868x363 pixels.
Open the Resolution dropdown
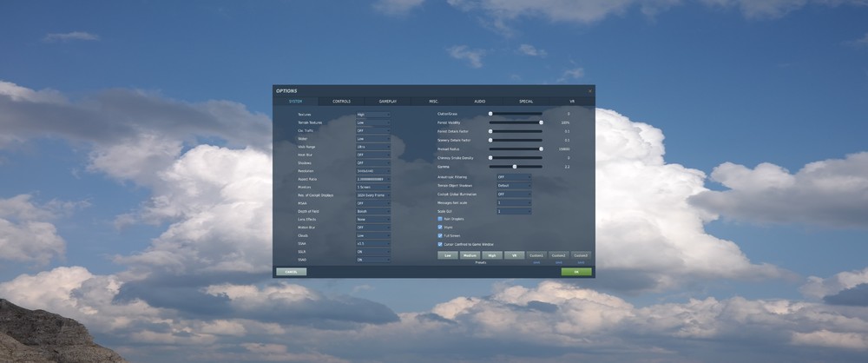click(373, 171)
